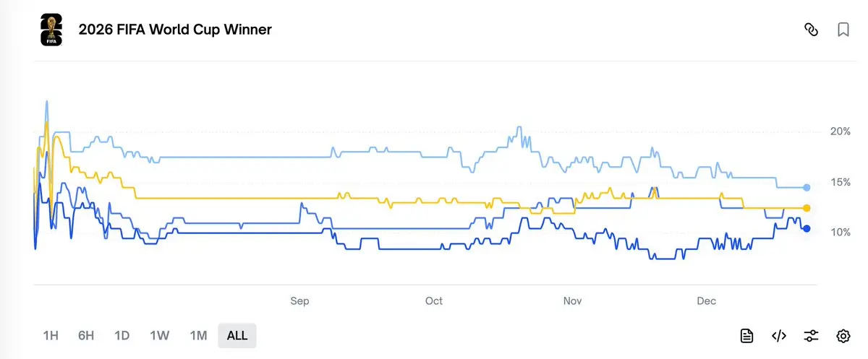Click the FIFA World Cup logo

(x=51, y=30)
